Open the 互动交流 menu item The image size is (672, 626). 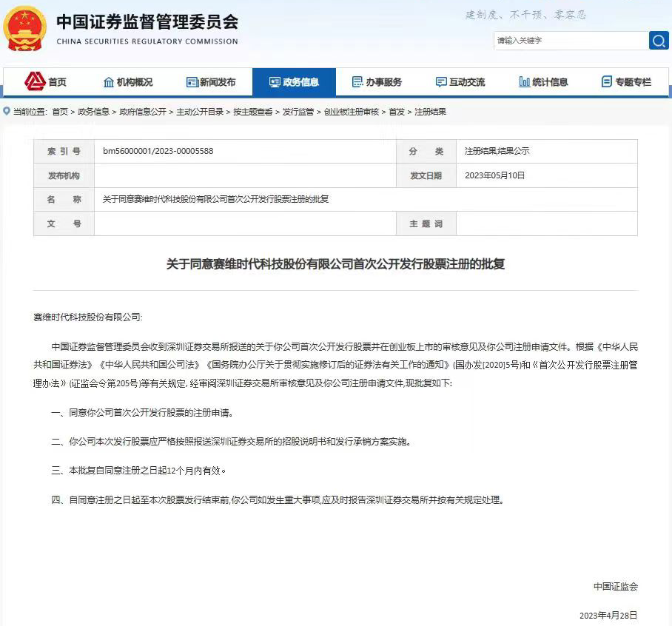[x=460, y=82]
